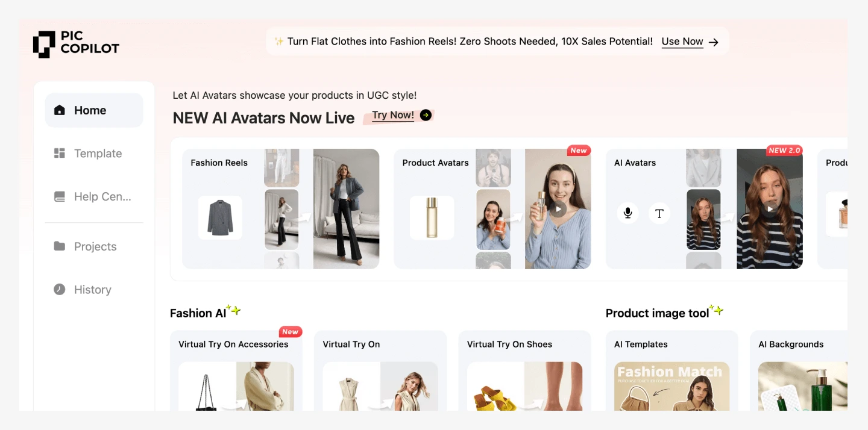Click the blazer product image in Fashion Reels
868x430 pixels.
click(220, 217)
